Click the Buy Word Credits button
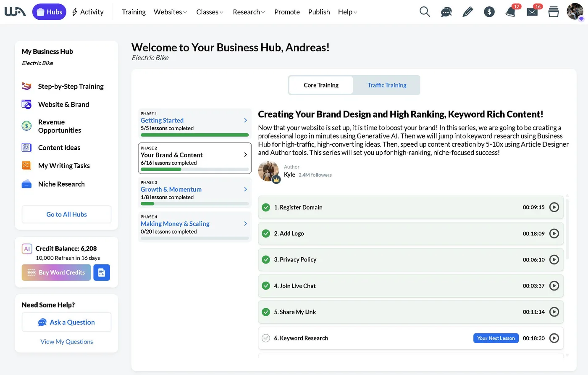Screen dimensions: 588x375 (56, 272)
